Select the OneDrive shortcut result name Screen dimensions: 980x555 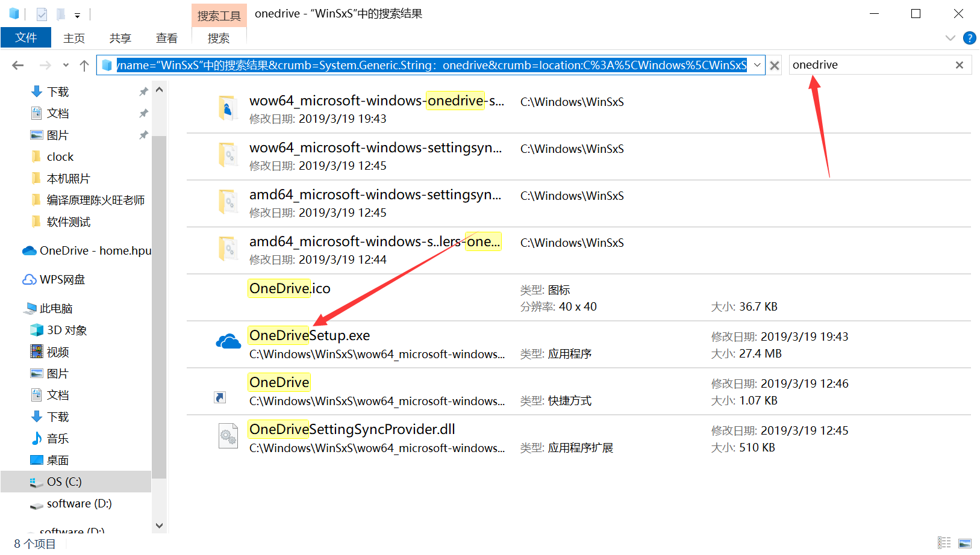(279, 382)
